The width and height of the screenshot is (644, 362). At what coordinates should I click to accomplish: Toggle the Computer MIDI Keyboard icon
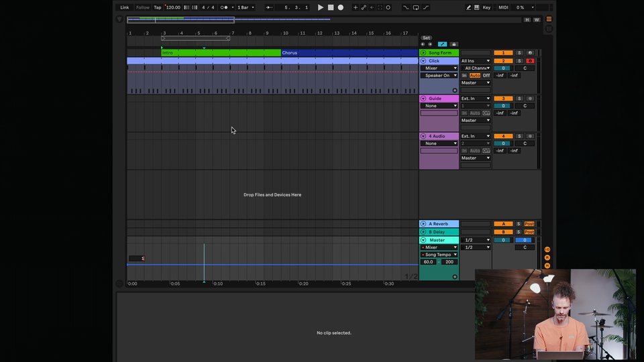tap(476, 7)
